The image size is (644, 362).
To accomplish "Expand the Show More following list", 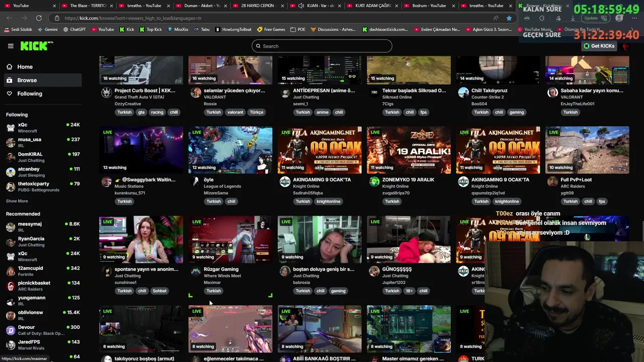I will point(17,201).
